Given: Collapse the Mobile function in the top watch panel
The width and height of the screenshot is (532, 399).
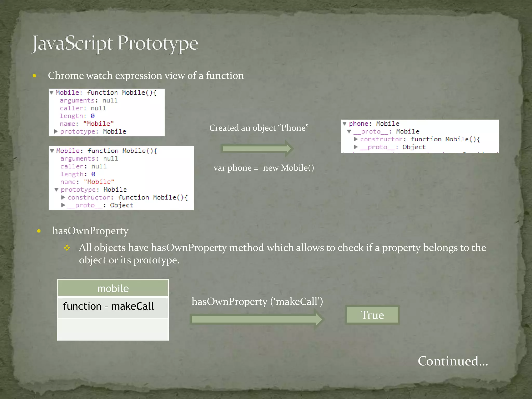Looking at the screenshot, I should click(51, 93).
